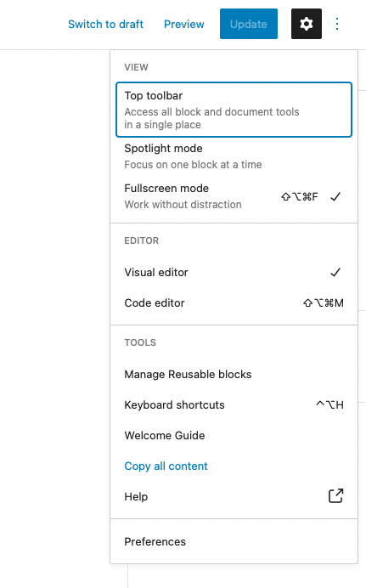Toggle Top toolbar view option
Viewport: 366px width, 588px height.
pos(234,110)
